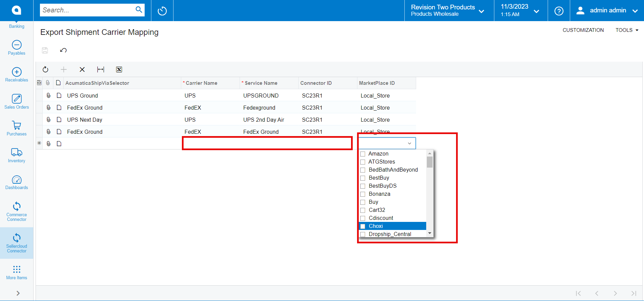This screenshot has width=644, height=301.
Task: Open the Commerce Connector workspace
Action: [16, 212]
